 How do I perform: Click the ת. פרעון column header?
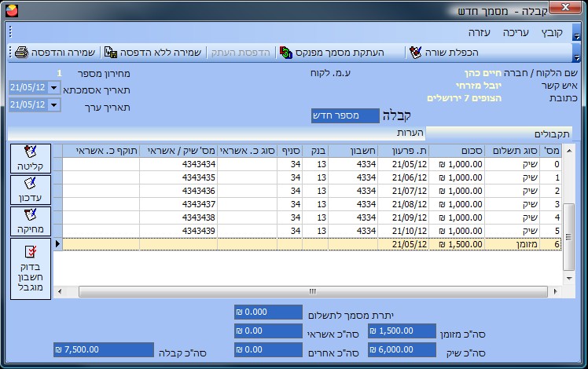click(403, 151)
